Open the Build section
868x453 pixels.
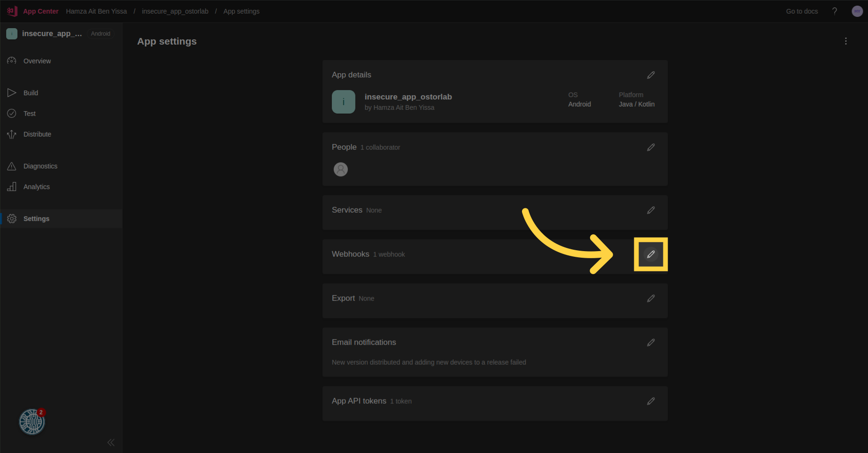pos(61,93)
